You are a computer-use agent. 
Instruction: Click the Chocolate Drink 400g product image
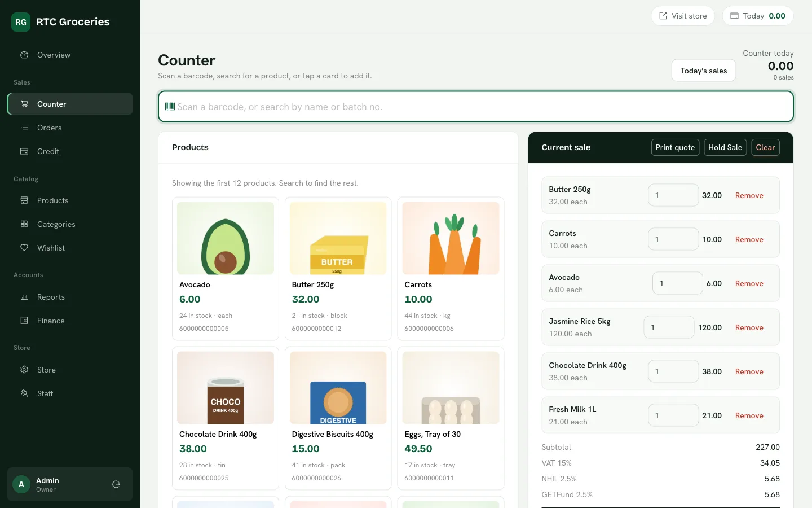click(x=226, y=388)
